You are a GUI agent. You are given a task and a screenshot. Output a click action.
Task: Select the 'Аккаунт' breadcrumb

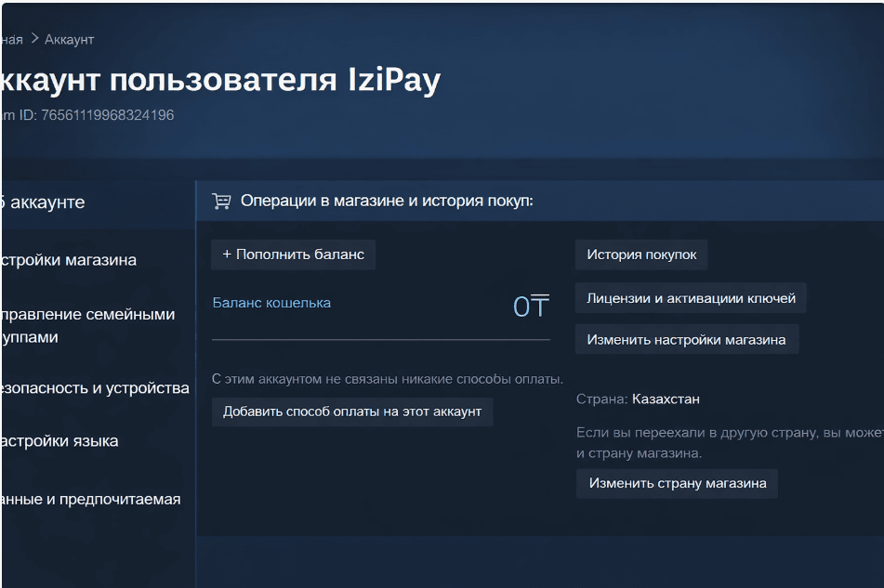[x=70, y=39]
